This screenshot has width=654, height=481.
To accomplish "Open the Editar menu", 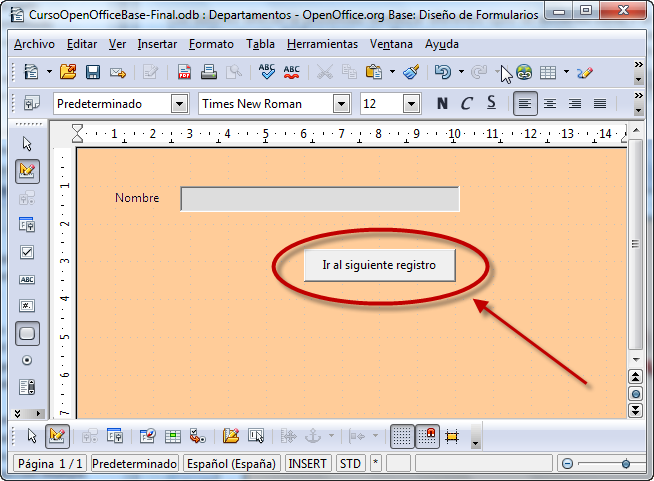I will (82, 44).
